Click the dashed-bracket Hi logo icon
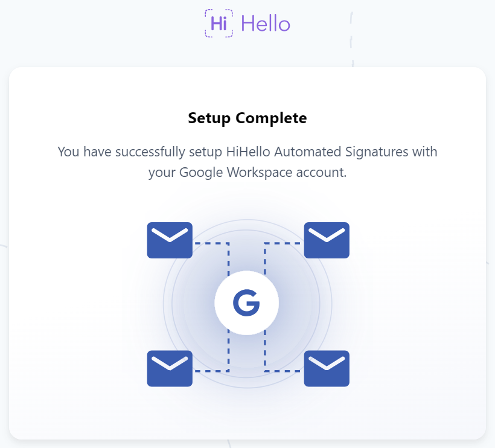This screenshot has height=448, width=495. coord(219,24)
